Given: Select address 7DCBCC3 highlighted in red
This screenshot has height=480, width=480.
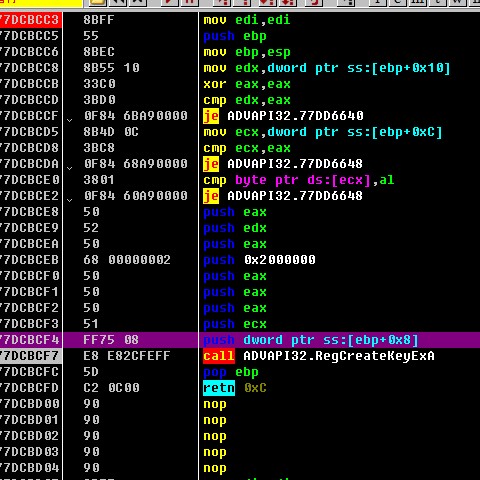Looking at the screenshot, I should (x=31, y=20).
